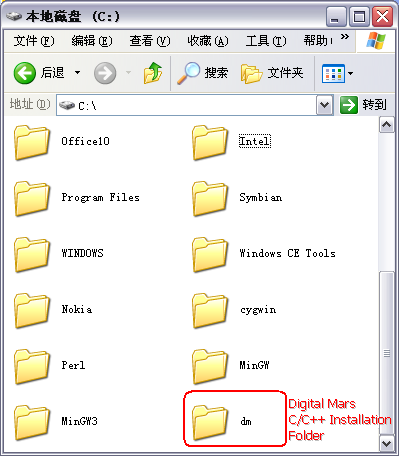The width and height of the screenshot is (399, 456).
Task: Click the Perl folder name
Action: pyautogui.click(x=73, y=365)
